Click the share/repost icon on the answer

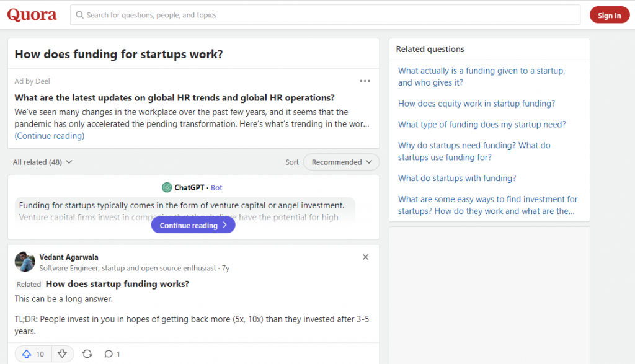87,353
